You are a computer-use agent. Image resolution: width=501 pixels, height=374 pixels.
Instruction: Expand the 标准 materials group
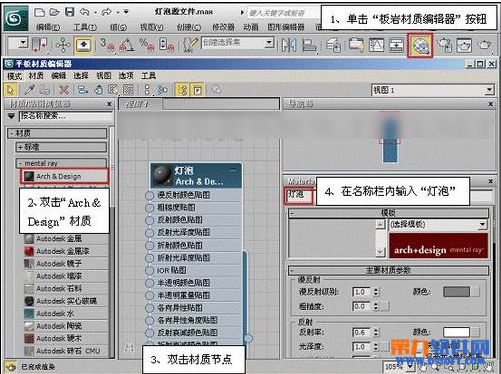click(x=61, y=147)
